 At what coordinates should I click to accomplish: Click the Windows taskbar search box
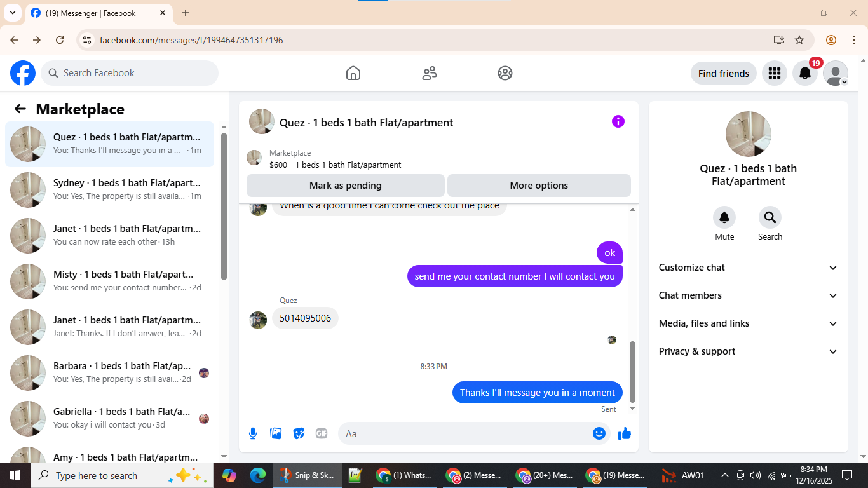[121, 475]
